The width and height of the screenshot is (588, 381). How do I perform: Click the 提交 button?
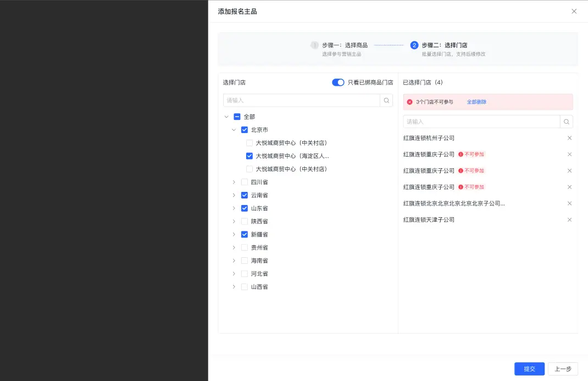point(529,369)
